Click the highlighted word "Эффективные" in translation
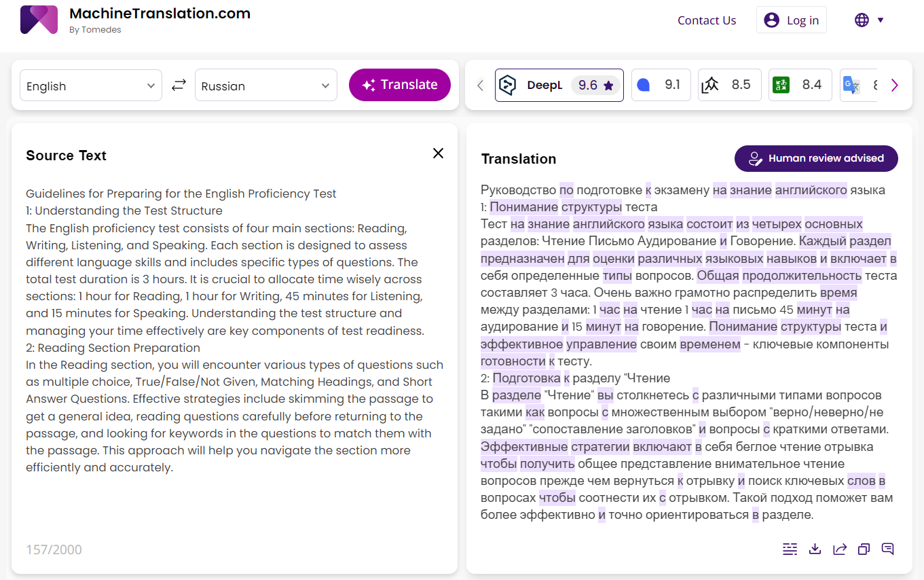This screenshot has height=580, width=924. (x=524, y=447)
